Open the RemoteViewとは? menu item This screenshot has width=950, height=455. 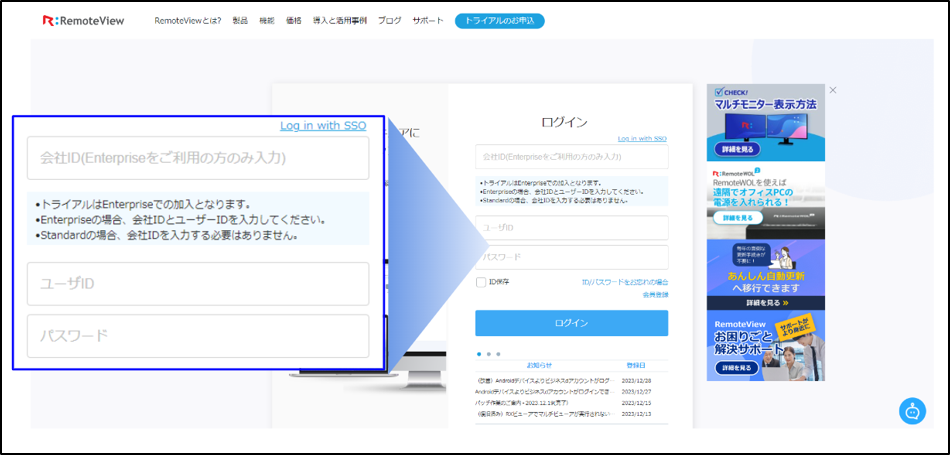tap(188, 21)
